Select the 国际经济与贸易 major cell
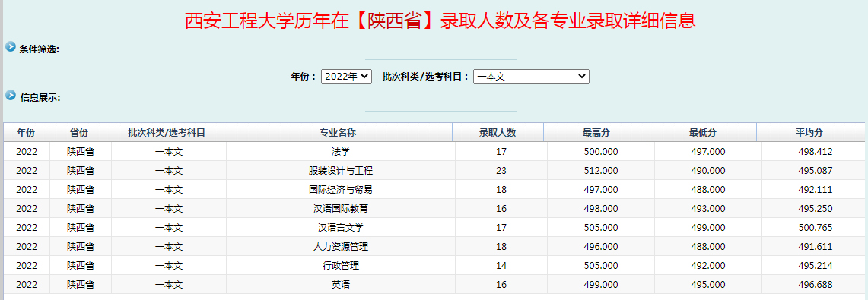This screenshot has height=300, width=868. (341, 190)
